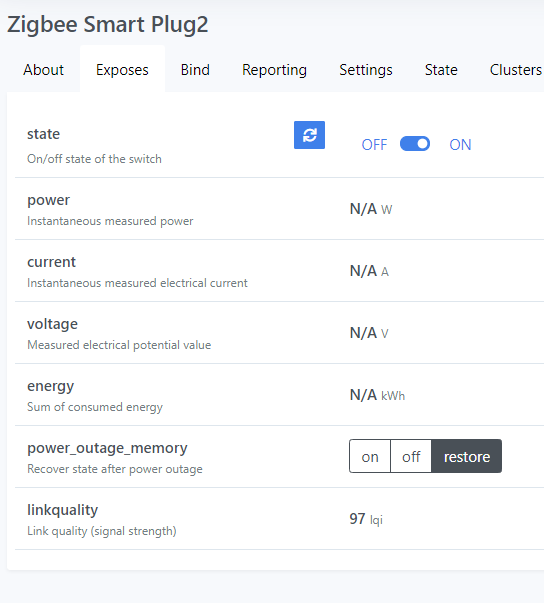
Task: Click the linkquality 97 lqi value
Action: tap(366, 519)
